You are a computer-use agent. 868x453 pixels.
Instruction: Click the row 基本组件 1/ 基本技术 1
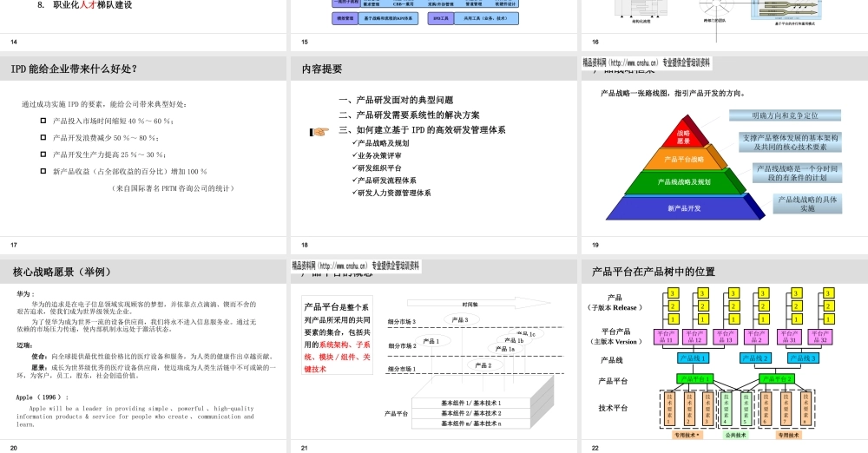coord(471,404)
